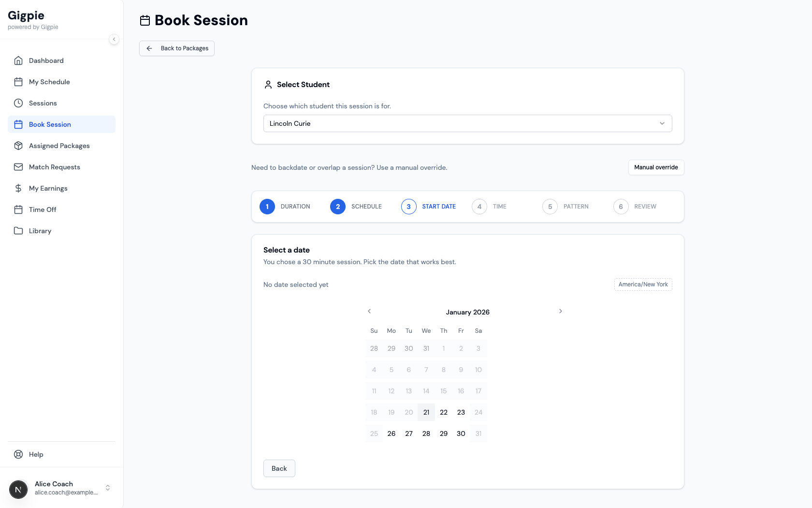
Task: Click the Match Requests envelope icon
Action: (x=18, y=167)
